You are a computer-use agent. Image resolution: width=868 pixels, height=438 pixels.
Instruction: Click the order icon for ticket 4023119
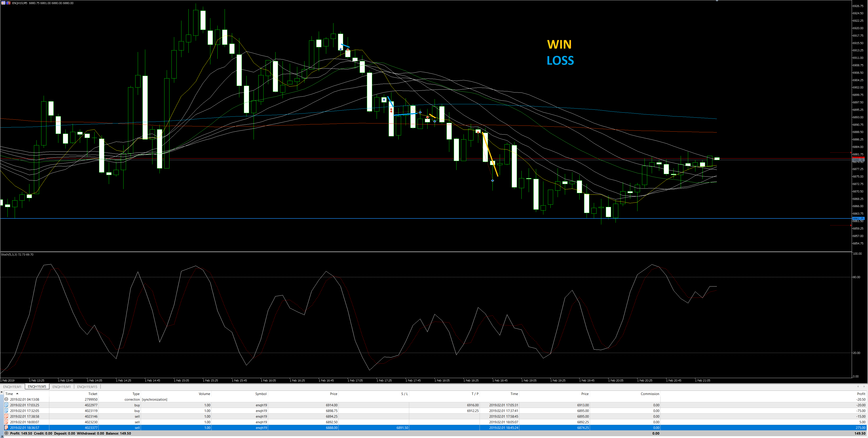(x=6, y=411)
